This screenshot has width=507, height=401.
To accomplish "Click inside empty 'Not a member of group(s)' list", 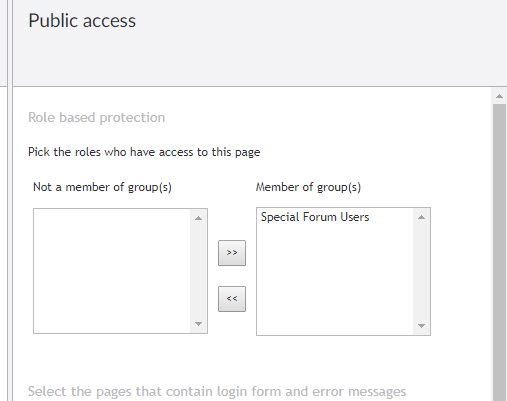I will (112, 271).
